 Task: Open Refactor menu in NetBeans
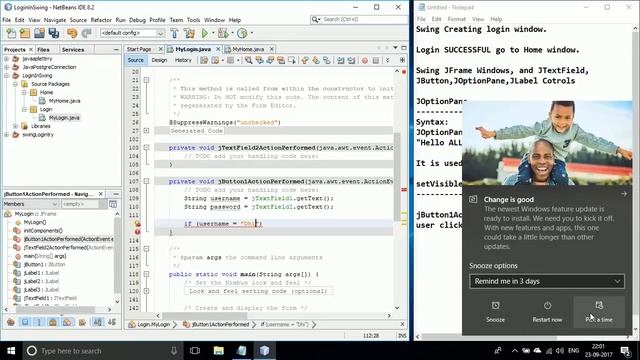101,20
